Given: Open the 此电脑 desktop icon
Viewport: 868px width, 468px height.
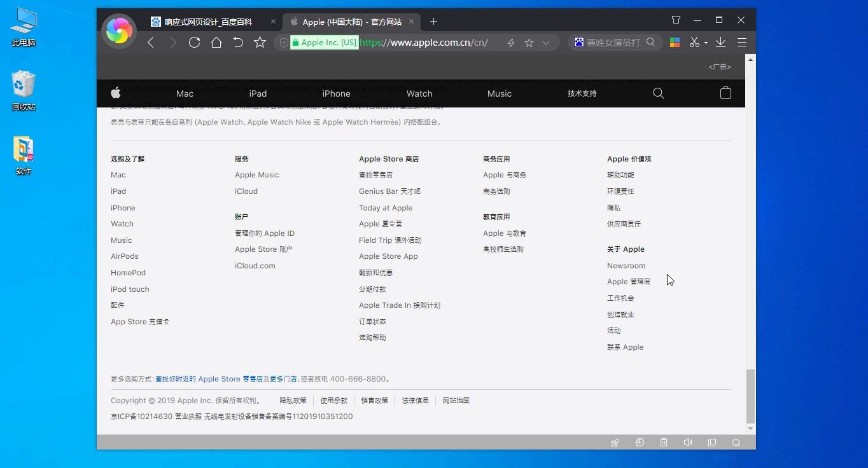Looking at the screenshot, I should pyautogui.click(x=24, y=27).
